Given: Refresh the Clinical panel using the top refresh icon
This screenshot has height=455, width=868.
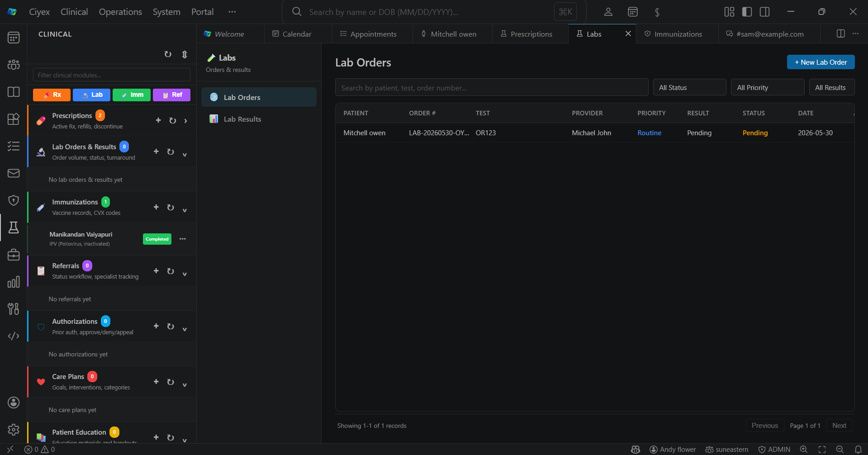Looking at the screenshot, I should [x=168, y=54].
